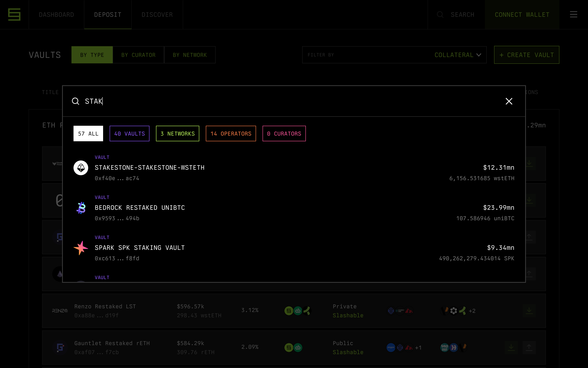588x368 pixels.
Task: Click address 0xf40e...ac74
Action: pos(117,178)
